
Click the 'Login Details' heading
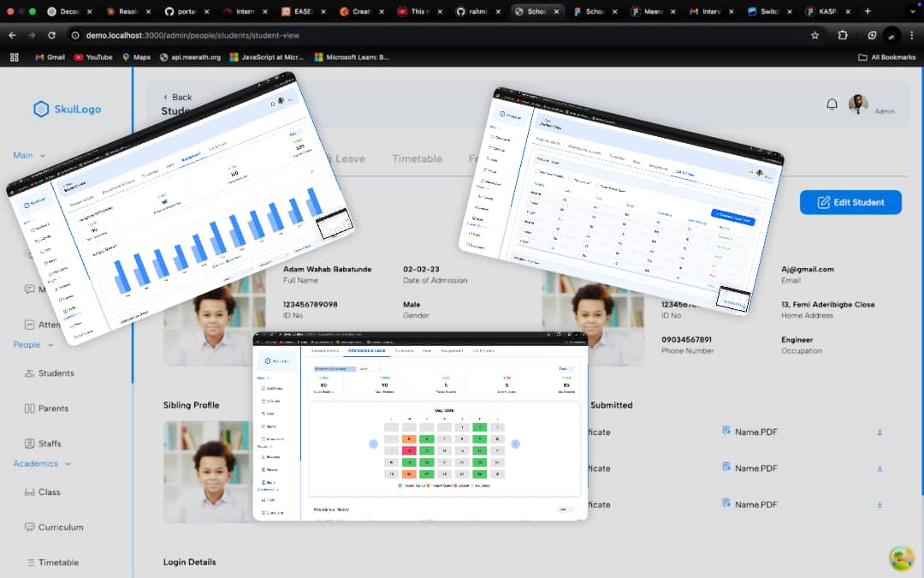click(189, 562)
